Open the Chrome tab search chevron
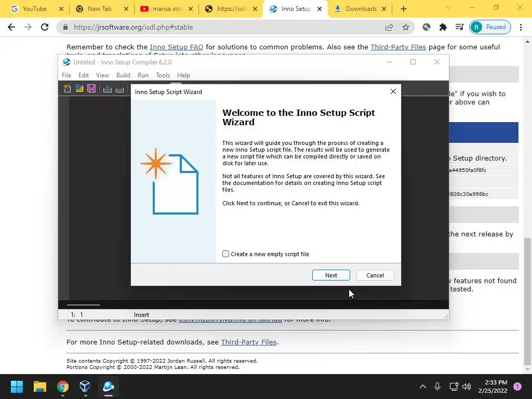Viewport: 532px width, 399px height. click(x=448, y=7)
